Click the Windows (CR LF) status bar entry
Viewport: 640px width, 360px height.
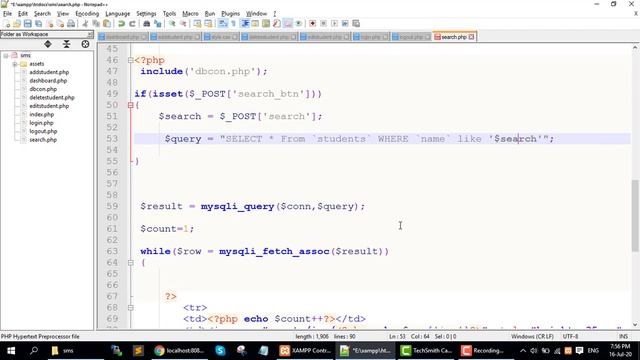532,336
